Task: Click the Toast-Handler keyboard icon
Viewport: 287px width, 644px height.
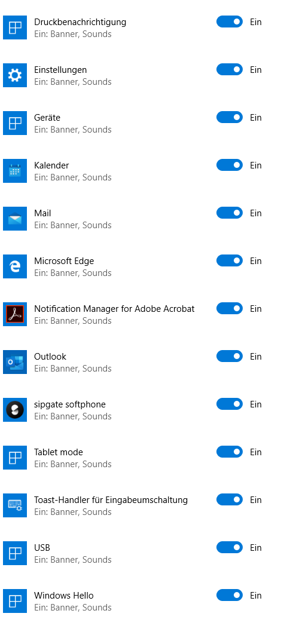Action: [x=15, y=505]
